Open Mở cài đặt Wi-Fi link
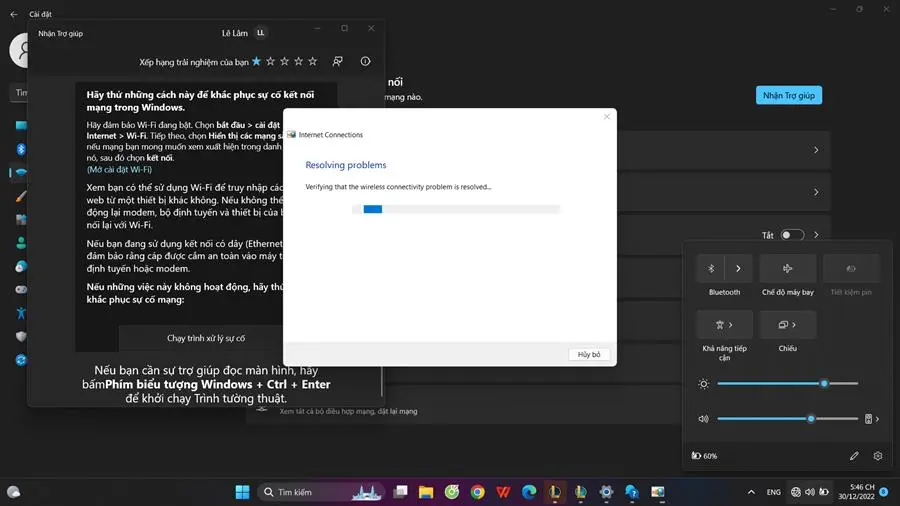The height and width of the screenshot is (506, 900). (119, 169)
